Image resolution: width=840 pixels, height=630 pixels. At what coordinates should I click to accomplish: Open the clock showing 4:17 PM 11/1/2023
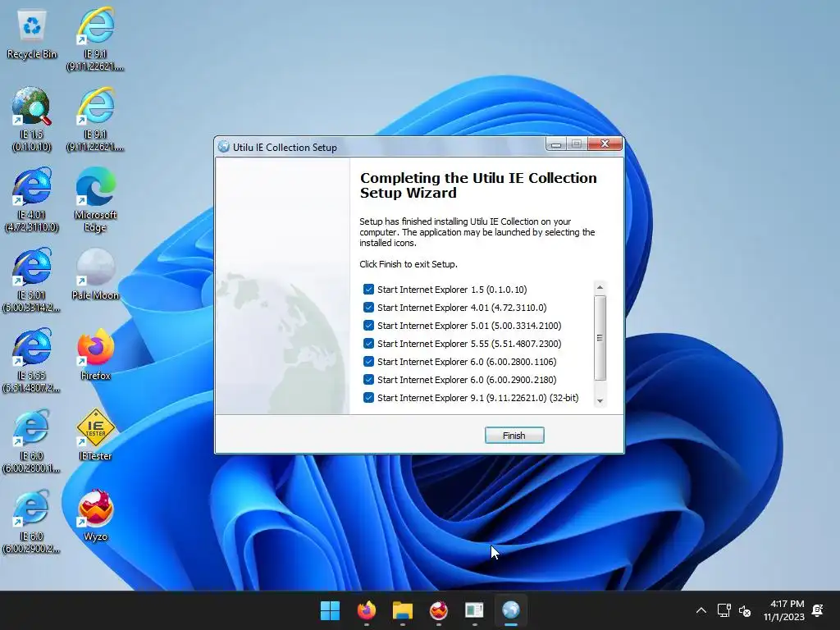coord(784,610)
